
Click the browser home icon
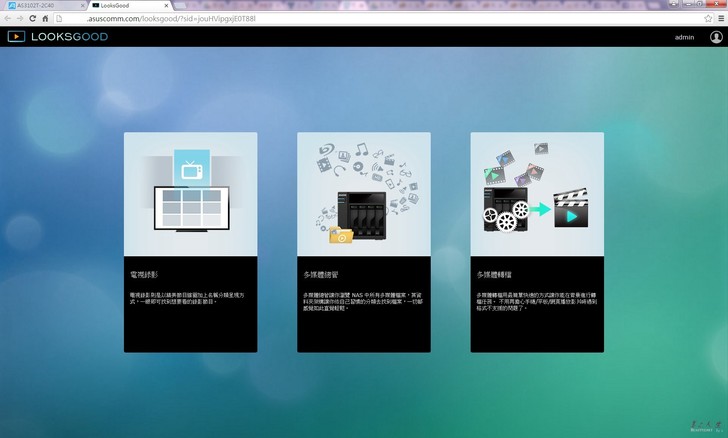(45, 19)
